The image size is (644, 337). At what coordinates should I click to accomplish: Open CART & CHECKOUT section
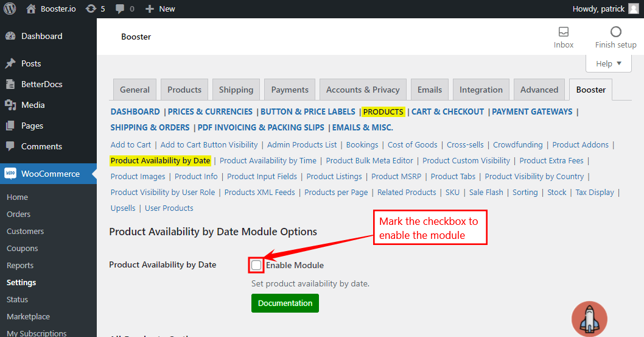[x=447, y=112]
